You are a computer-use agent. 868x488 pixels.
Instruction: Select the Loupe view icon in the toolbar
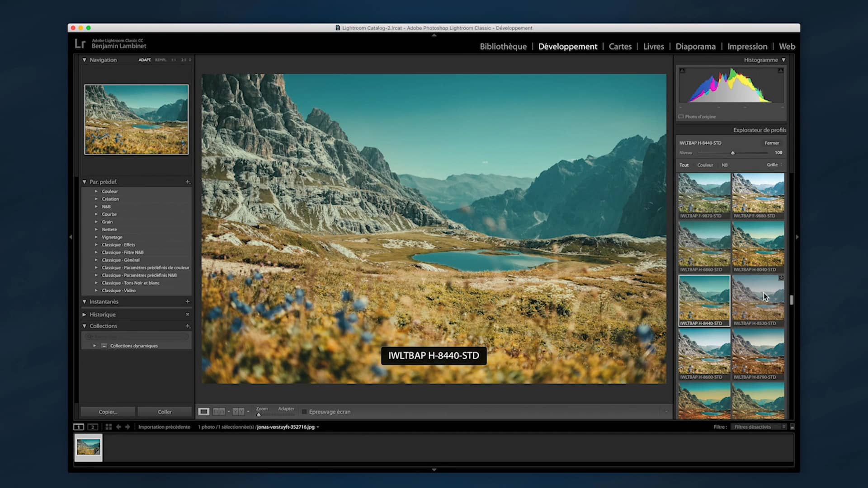(x=203, y=412)
